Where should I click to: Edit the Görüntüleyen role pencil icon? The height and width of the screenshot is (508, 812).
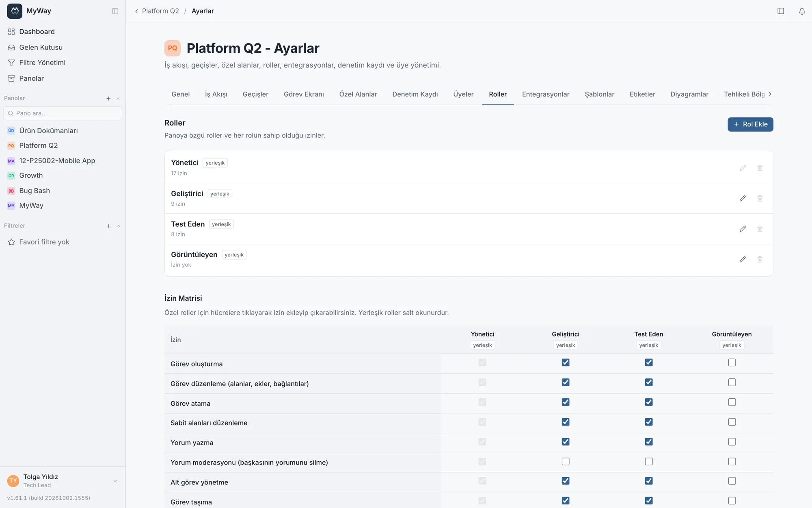point(743,259)
